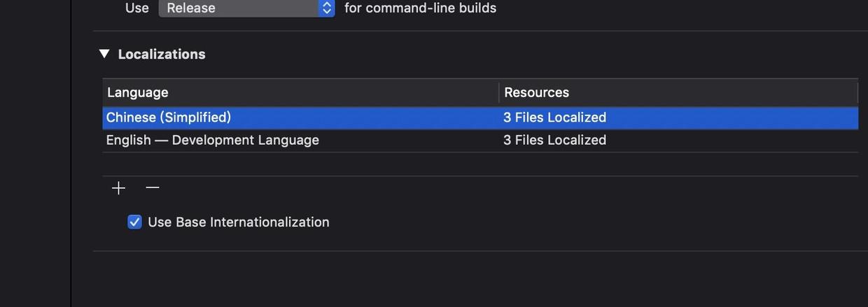Click Chinese row's 3 Files Localized cell
The image size is (868, 307).
click(554, 117)
